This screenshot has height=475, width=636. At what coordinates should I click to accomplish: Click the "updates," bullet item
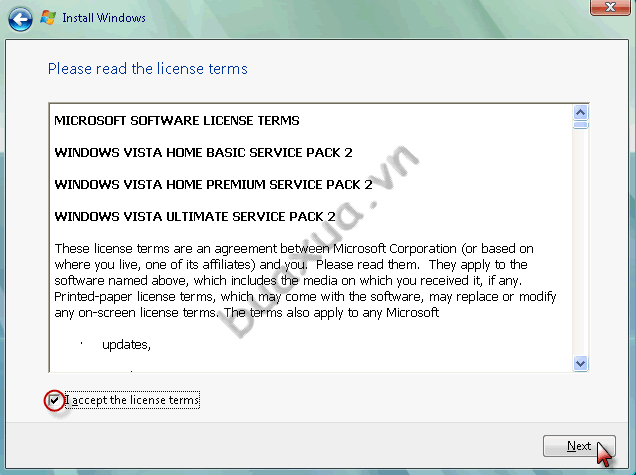coord(127,345)
